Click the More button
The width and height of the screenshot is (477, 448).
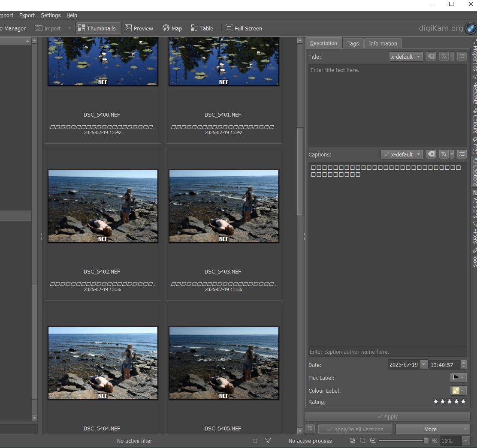432,429
